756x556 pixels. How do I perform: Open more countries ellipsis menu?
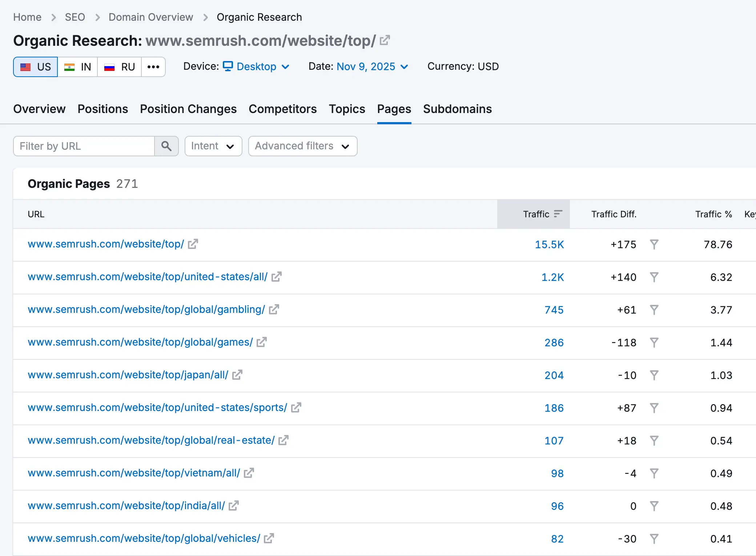pos(153,67)
